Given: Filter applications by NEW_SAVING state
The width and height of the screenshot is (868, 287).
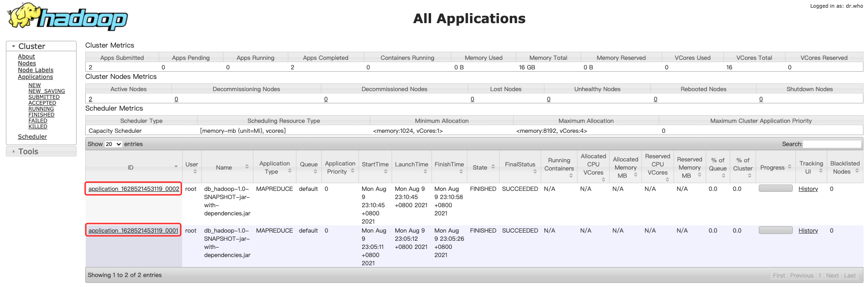Looking at the screenshot, I should click(x=47, y=91).
